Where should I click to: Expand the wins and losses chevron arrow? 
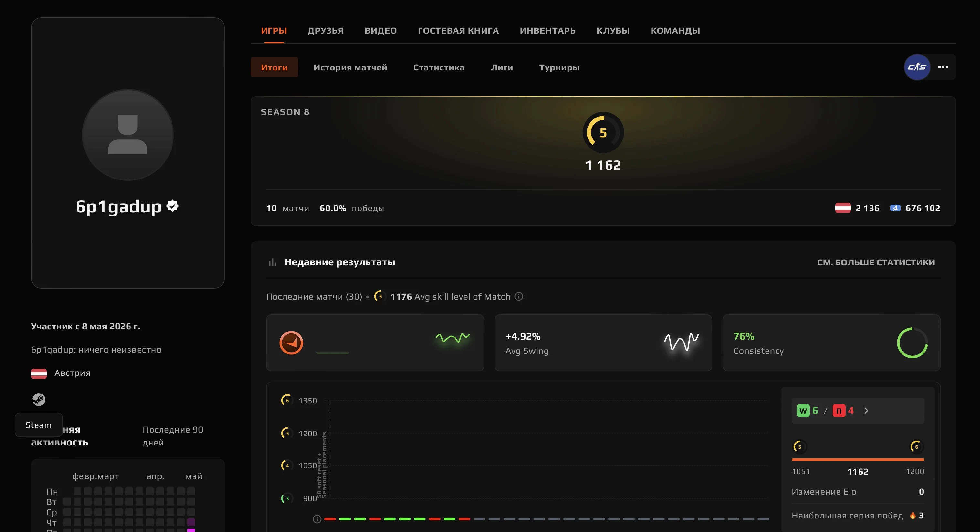[866, 410]
